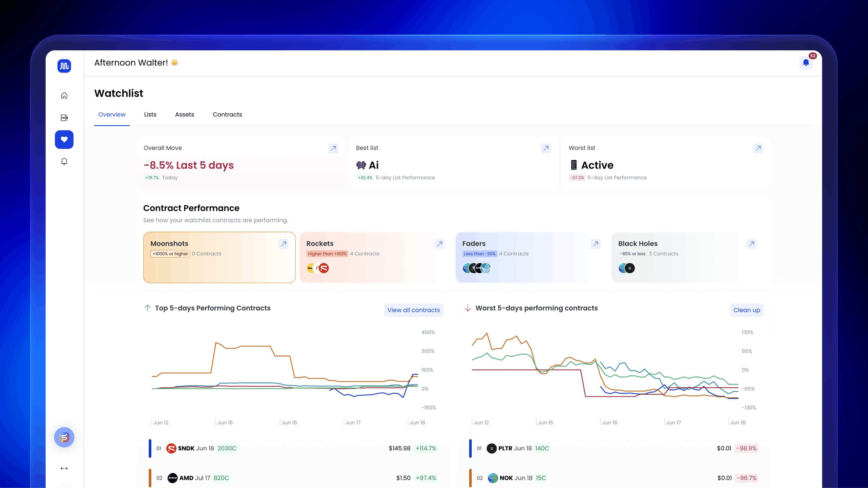Click the Higher than +100% tag
The image size is (868, 488).
pos(327,254)
